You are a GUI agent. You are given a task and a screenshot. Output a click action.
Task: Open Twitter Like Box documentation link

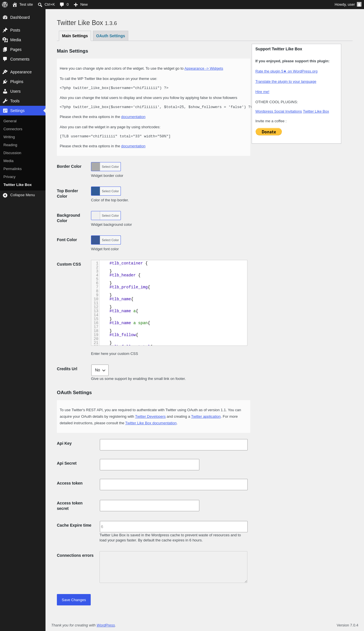[x=151, y=423]
